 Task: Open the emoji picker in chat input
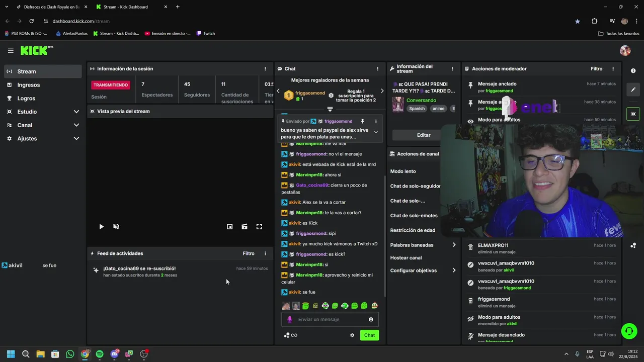point(371,320)
